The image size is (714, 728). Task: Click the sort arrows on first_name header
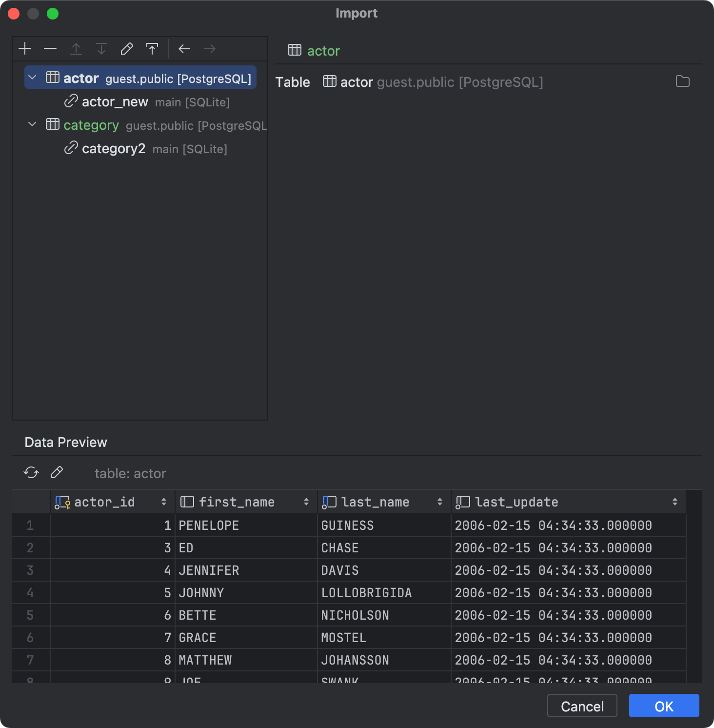(x=306, y=502)
